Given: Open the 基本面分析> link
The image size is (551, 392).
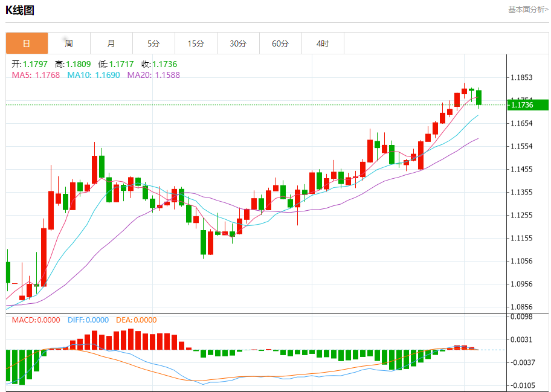Looking at the screenshot, I should coord(528,10).
